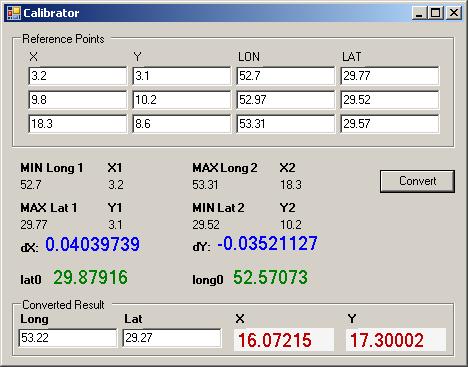Edit the LON field containing 52.7
The width and height of the screenshot is (468, 367).
pos(285,76)
